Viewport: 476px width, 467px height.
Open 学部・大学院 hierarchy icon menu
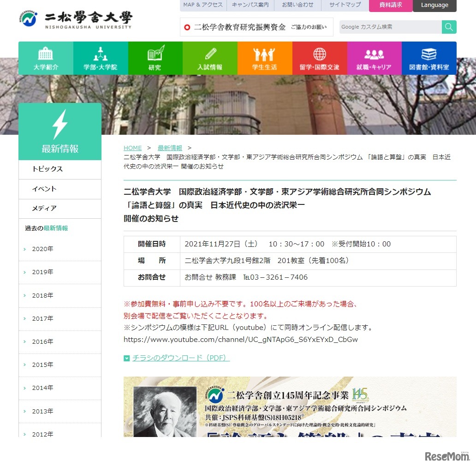(x=101, y=58)
